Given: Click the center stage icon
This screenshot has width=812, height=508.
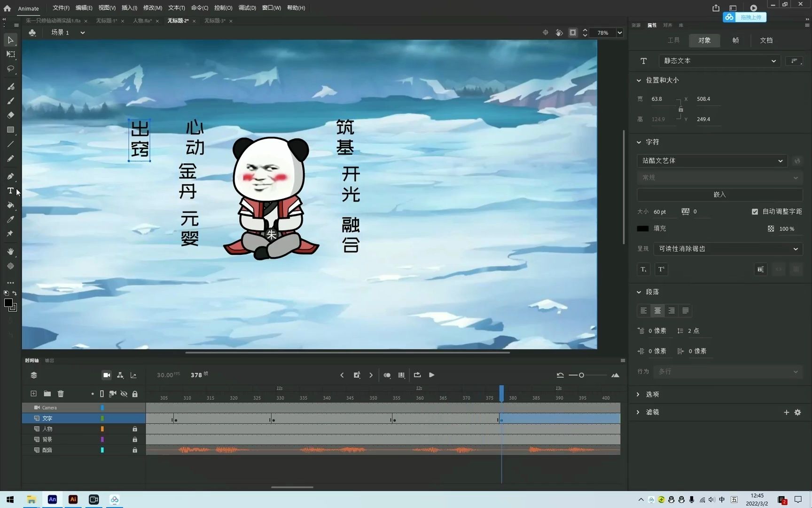Looking at the screenshot, I should point(546,32).
